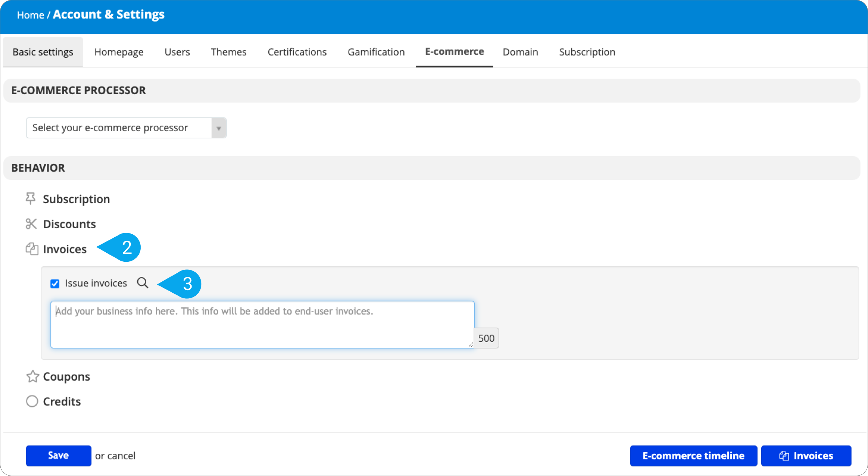Open the Domain tab
868x476 pixels.
tap(520, 52)
